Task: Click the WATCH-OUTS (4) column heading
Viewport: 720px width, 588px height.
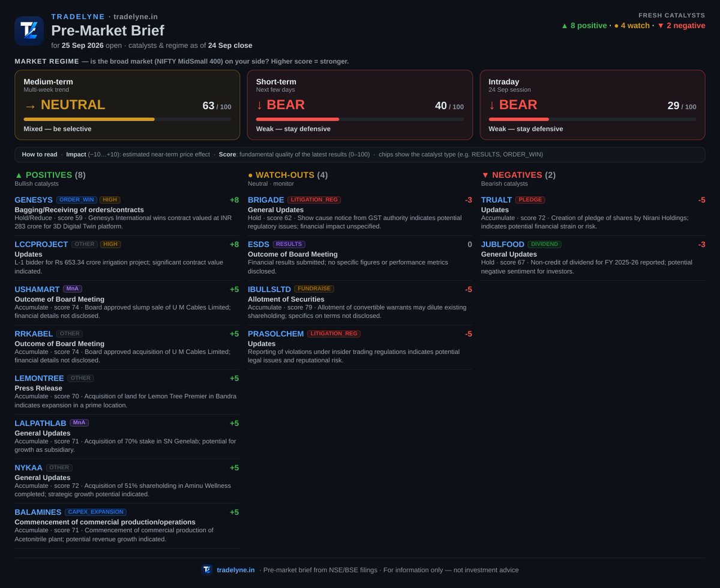Action: [x=288, y=175]
